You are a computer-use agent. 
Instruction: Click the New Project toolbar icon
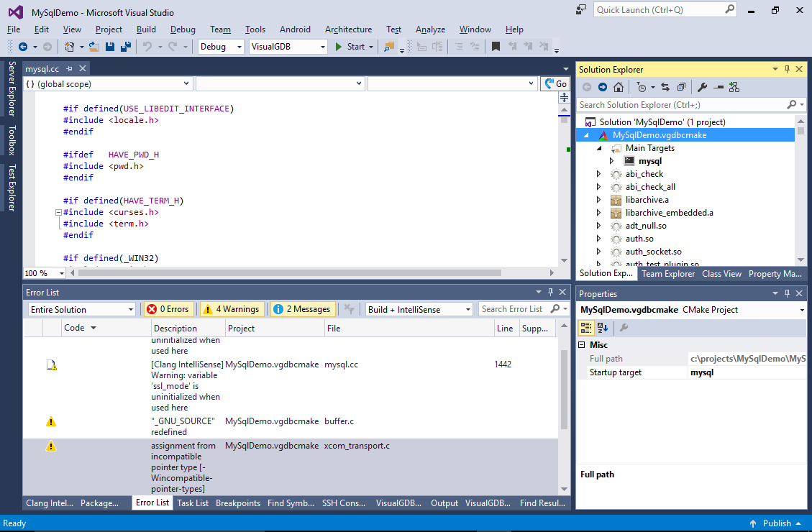click(x=69, y=47)
